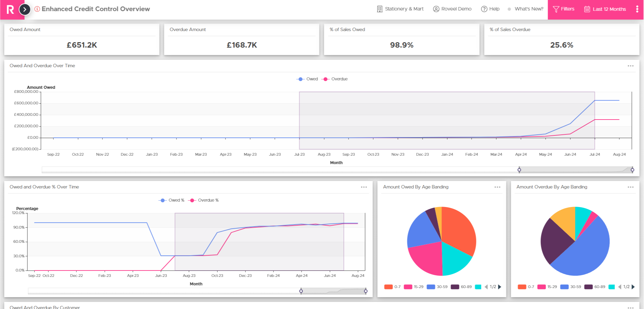
Task: Click the info icon beside Enhanced Credit Control Overview
Action: pyautogui.click(x=37, y=9)
